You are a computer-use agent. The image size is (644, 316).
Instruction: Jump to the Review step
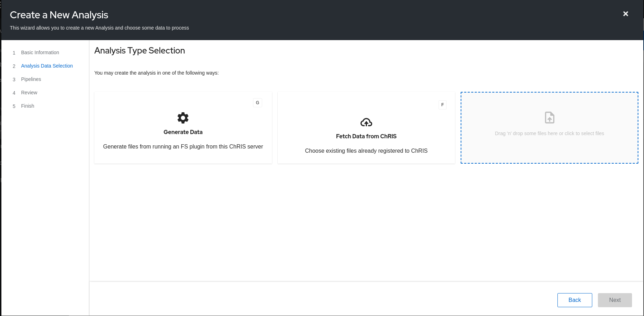point(29,93)
